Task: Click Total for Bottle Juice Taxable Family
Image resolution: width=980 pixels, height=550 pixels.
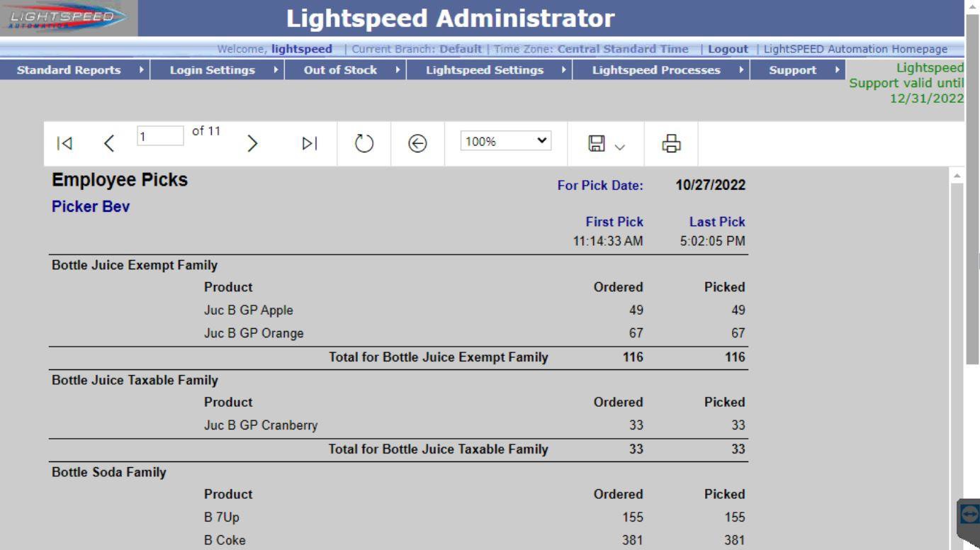Action: 439,449
